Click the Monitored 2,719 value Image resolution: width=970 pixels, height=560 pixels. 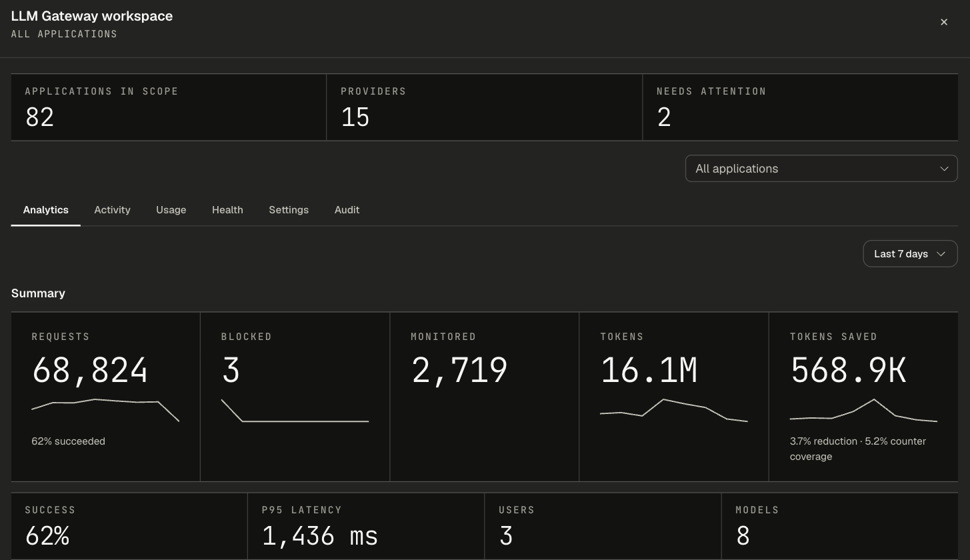pyautogui.click(x=460, y=371)
